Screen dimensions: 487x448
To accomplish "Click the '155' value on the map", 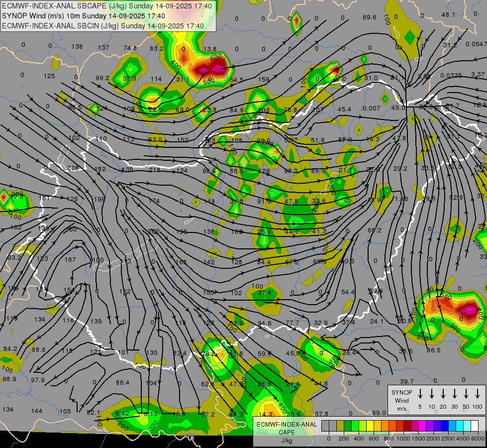I will point(209,292).
